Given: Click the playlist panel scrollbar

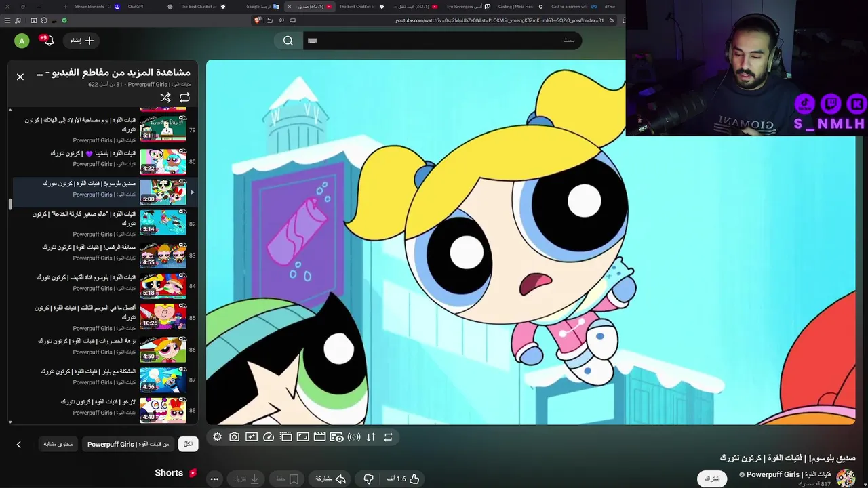Looking at the screenshot, I should coord(10,204).
